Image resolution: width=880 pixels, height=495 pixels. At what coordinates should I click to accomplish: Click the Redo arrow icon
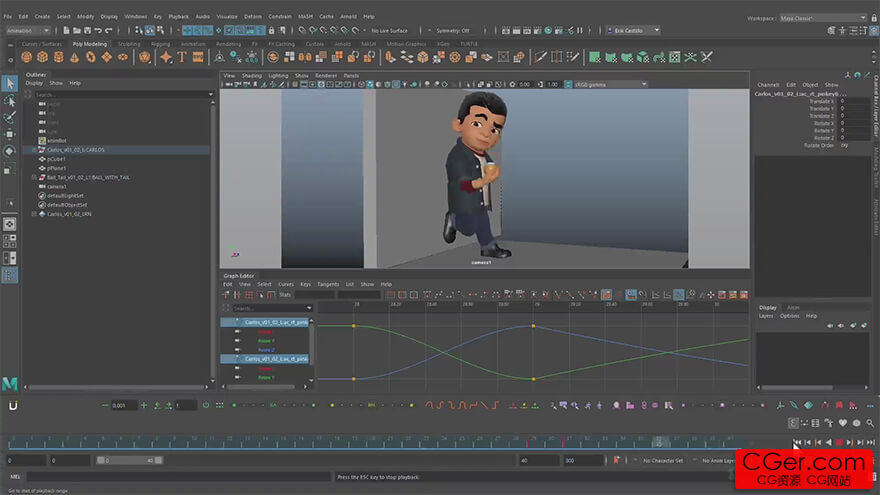coord(109,30)
